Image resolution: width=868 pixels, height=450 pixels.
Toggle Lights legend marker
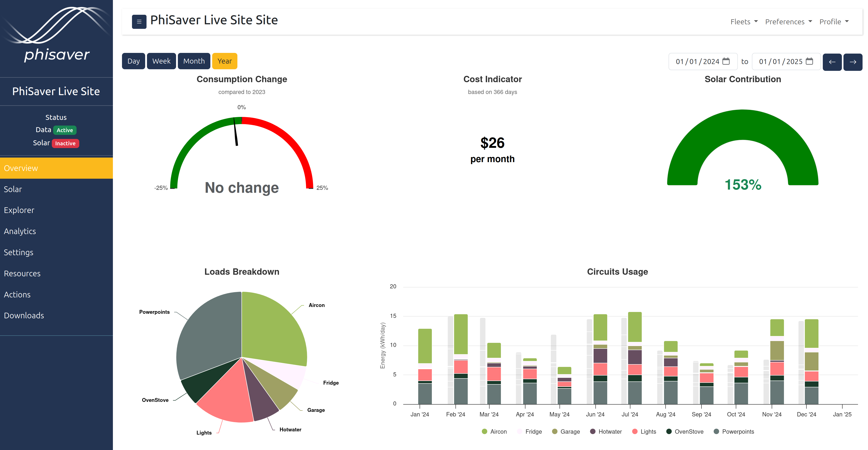(x=635, y=431)
